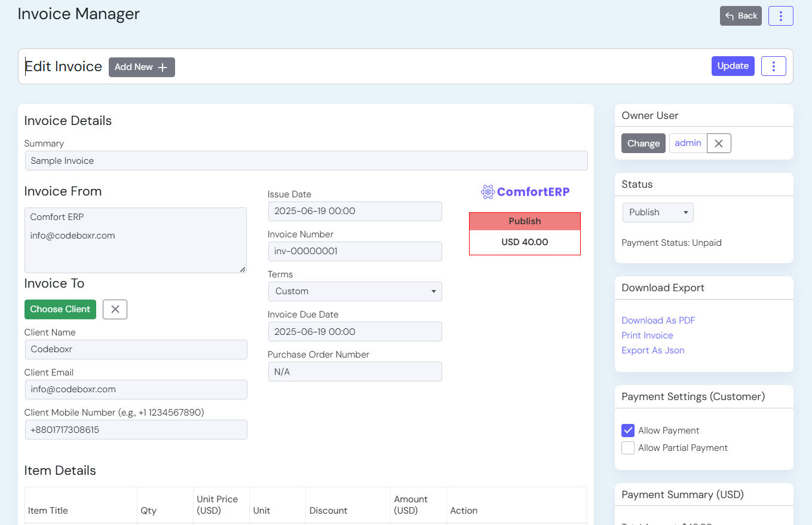Image resolution: width=812 pixels, height=525 pixels.
Task: Click the red Publish status badge
Action: click(525, 221)
